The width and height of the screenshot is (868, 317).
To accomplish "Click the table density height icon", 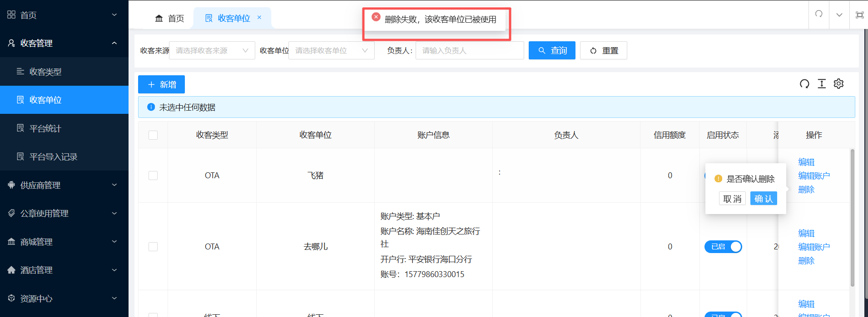I will [822, 84].
